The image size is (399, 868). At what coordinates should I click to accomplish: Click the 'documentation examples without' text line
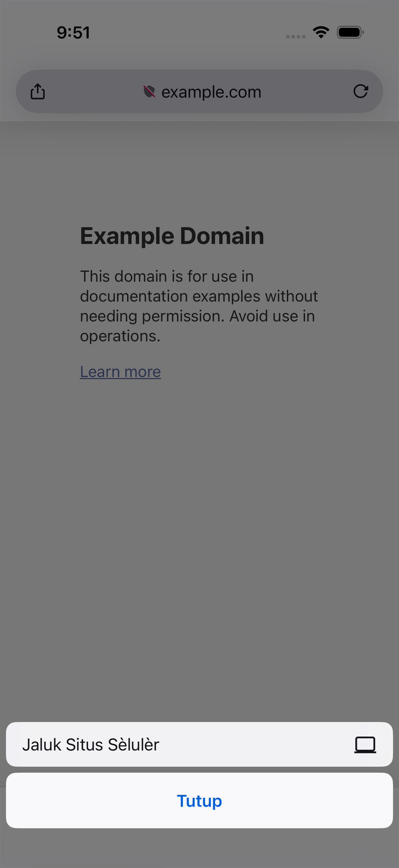pyautogui.click(x=199, y=296)
